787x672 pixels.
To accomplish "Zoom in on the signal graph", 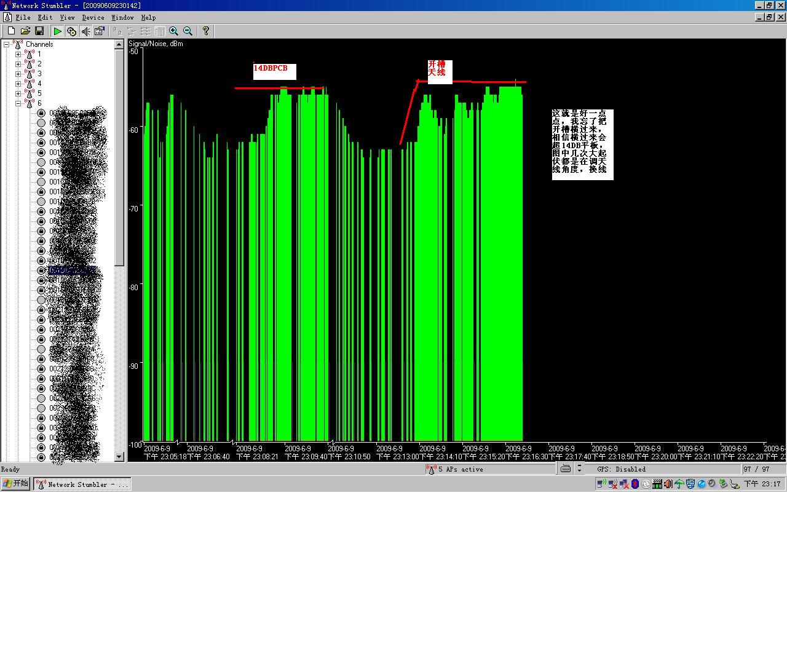I will coord(174,31).
